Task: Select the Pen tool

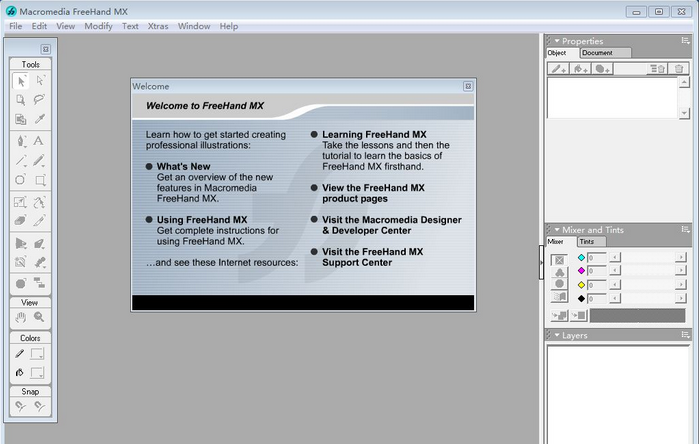Action: point(21,141)
